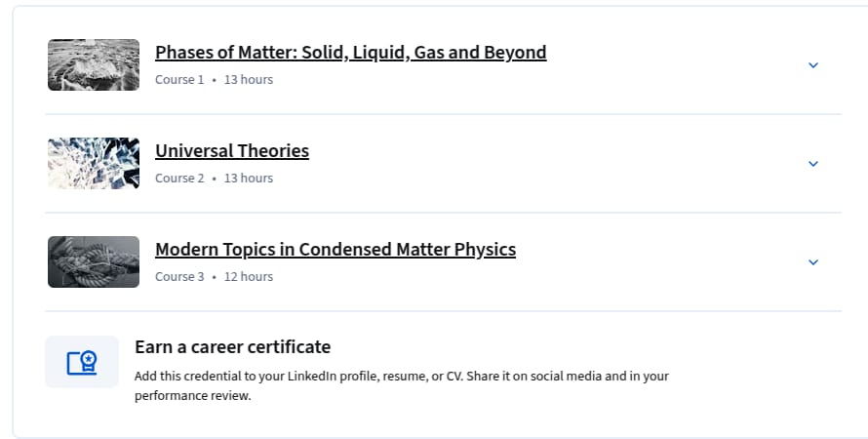Click 'Share it on social media' sentence
The width and height of the screenshot is (868, 439).
tap(534, 377)
